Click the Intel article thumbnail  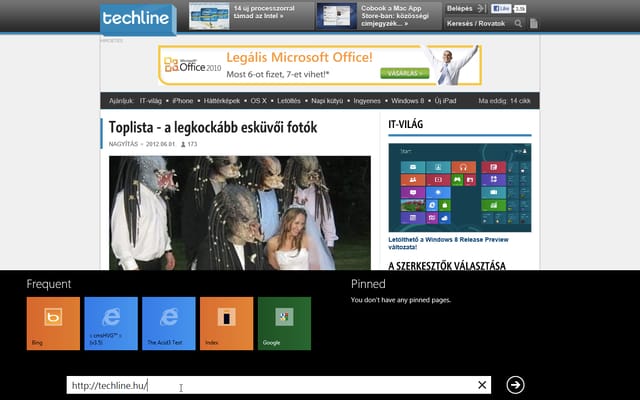209,16
